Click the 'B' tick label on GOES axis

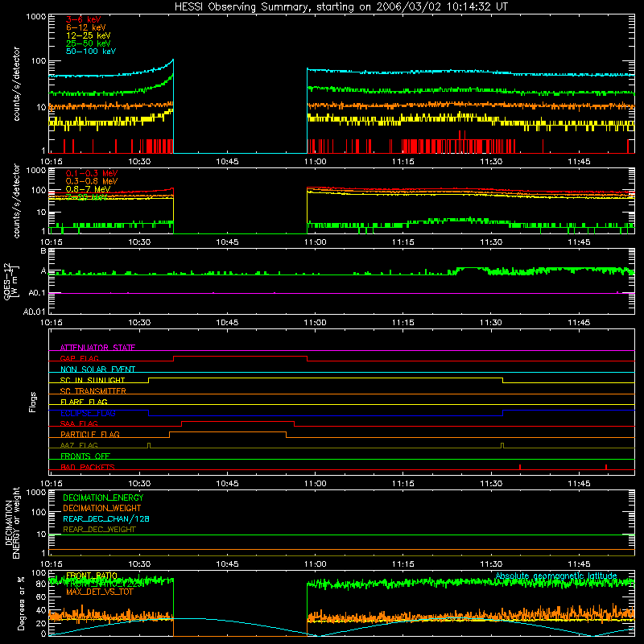point(43,250)
